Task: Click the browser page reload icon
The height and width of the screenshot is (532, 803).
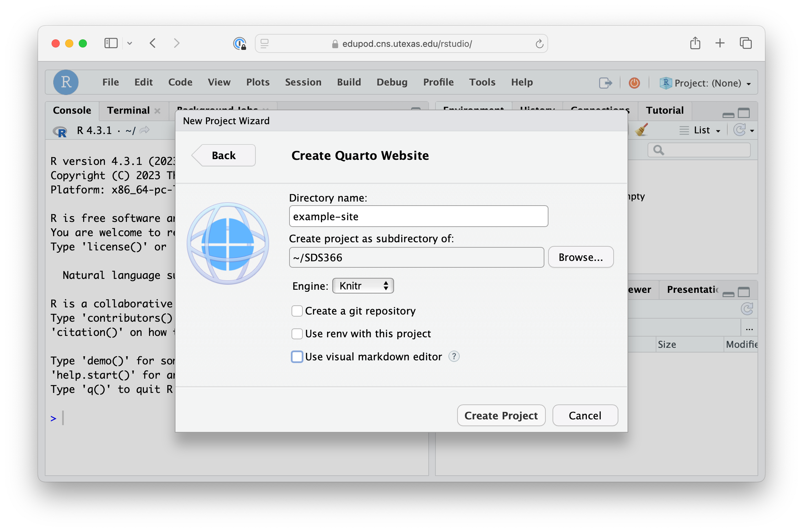Action: click(539, 44)
